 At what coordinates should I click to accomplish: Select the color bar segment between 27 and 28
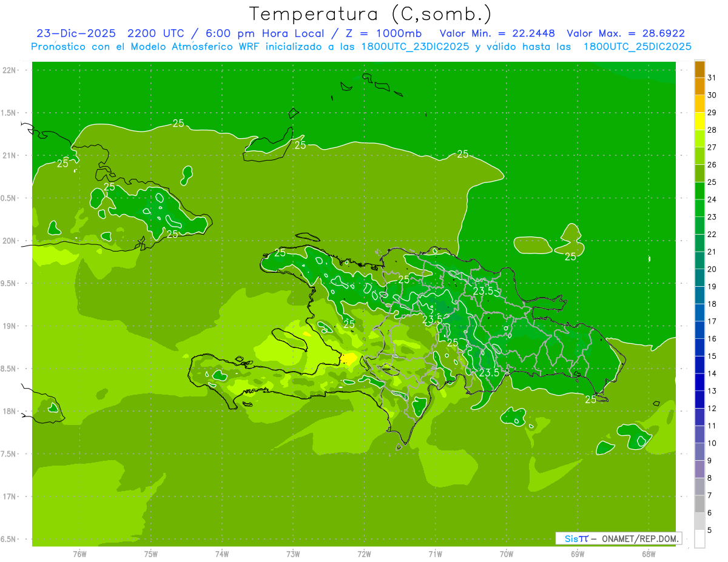pyautogui.click(x=699, y=138)
